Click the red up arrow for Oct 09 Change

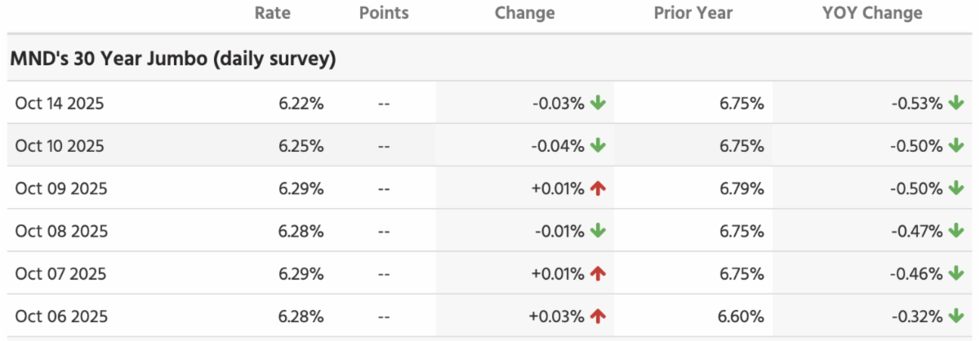coord(598,188)
